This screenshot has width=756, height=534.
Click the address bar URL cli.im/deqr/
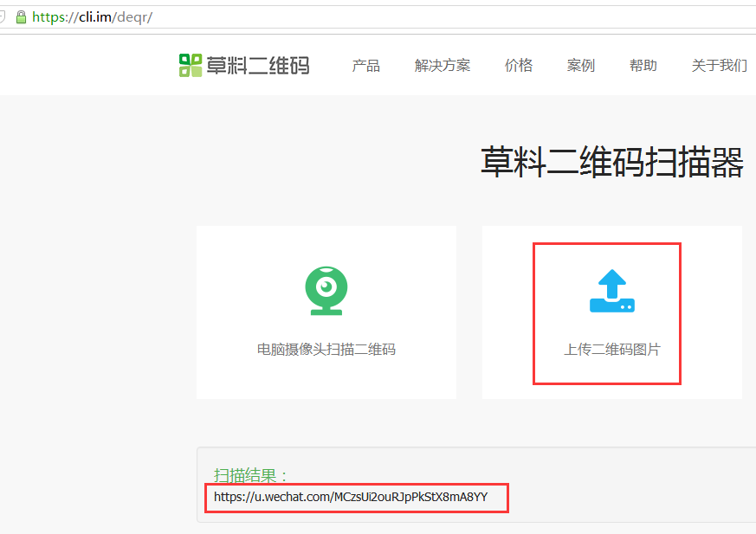pos(92,17)
